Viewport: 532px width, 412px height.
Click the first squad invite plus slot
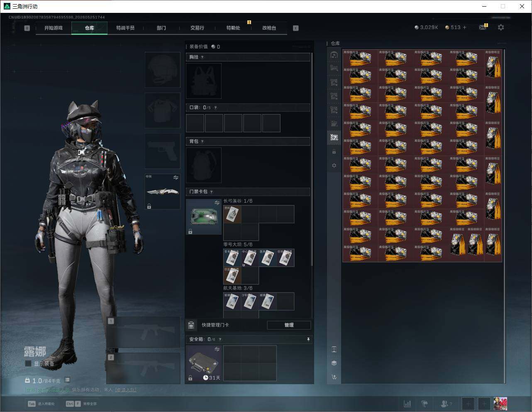click(468, 403)
